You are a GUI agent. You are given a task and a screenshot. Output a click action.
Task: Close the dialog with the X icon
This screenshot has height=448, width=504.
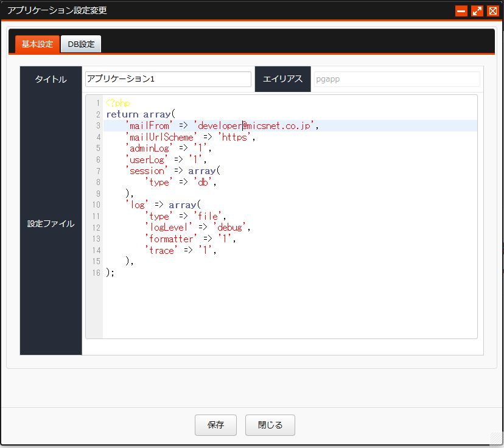pos(493,11)
